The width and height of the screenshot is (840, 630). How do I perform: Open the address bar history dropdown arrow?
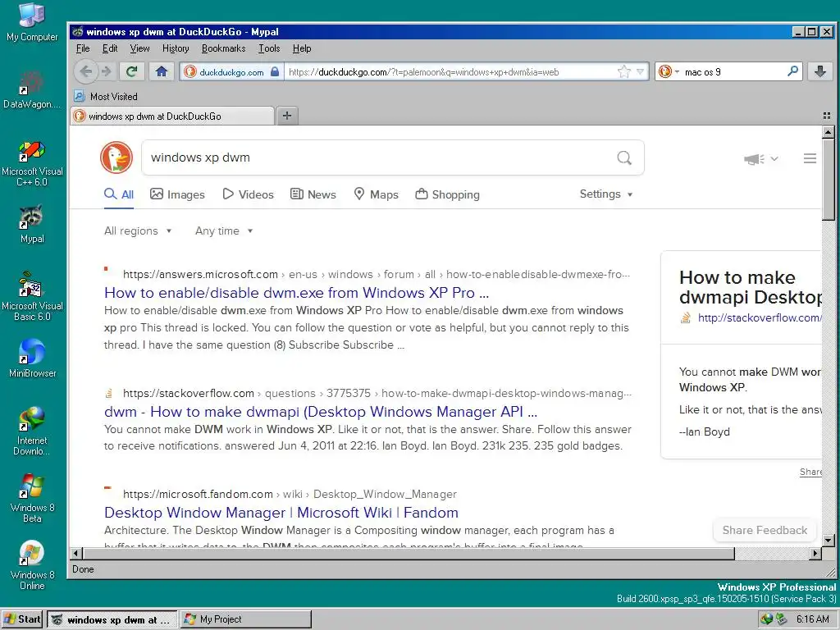(640, 72)
